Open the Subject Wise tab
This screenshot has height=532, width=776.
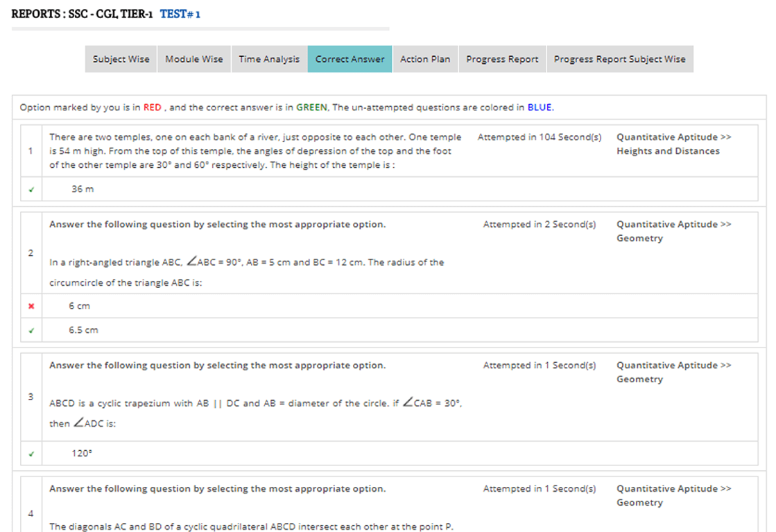pyautogui.click(x=121, y=60)
